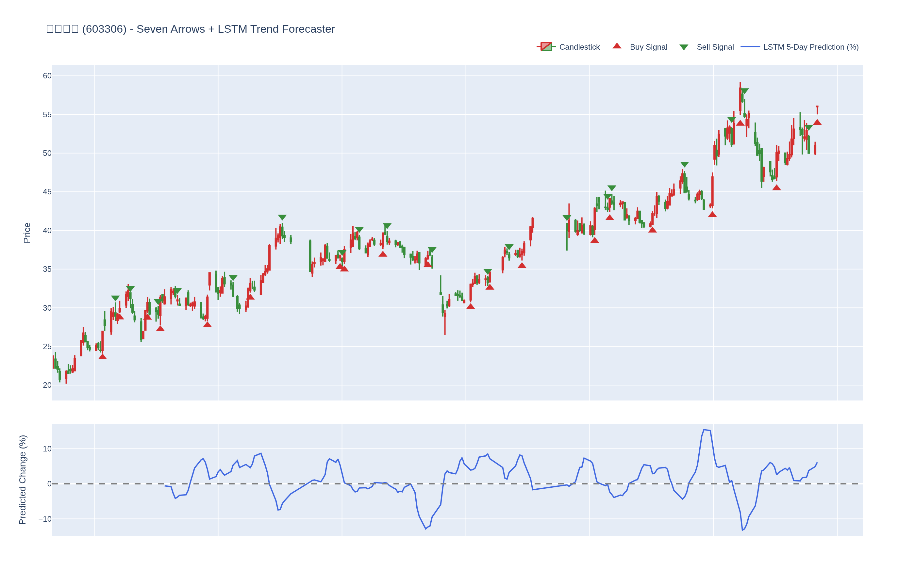Toggle LSTM 5-Day Prediction (%) legend label
Image resolution: width=915 pixels, height=588 pixels.
point(810,47)
